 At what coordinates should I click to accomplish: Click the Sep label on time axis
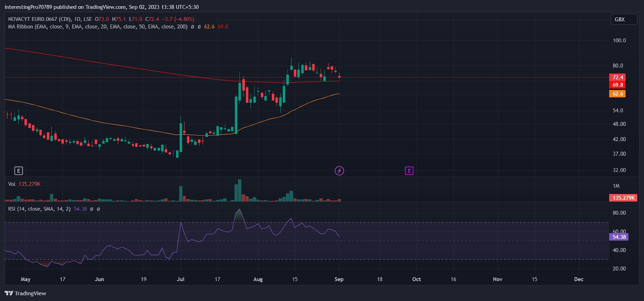pyautogui.click(x=339, y=279)
